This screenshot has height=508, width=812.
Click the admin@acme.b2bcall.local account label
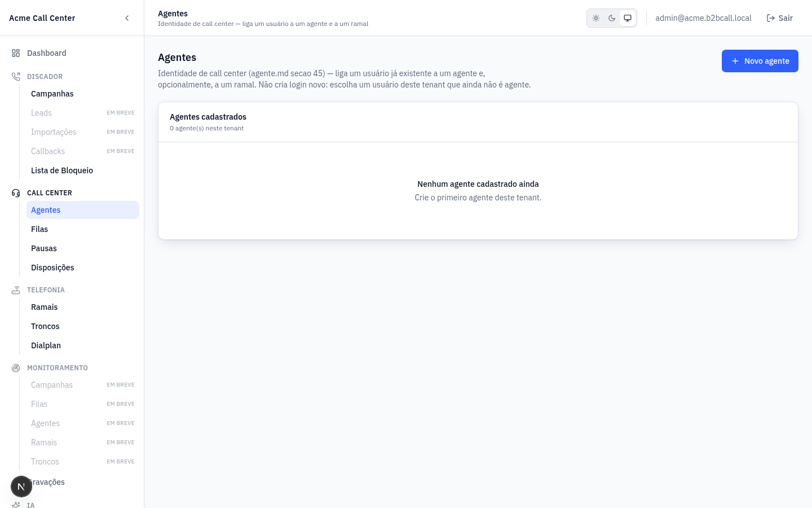pyautogui.click(x=703, y=18)
